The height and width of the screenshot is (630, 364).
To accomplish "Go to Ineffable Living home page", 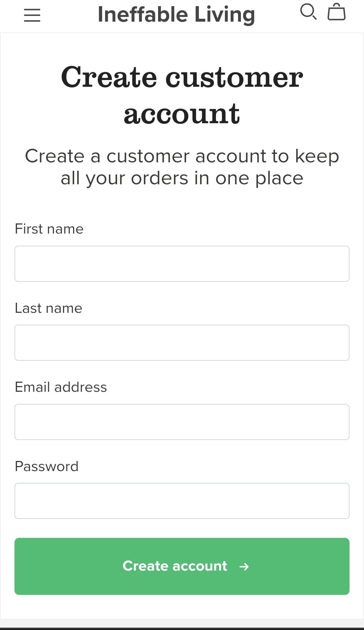I will (176, 15).
